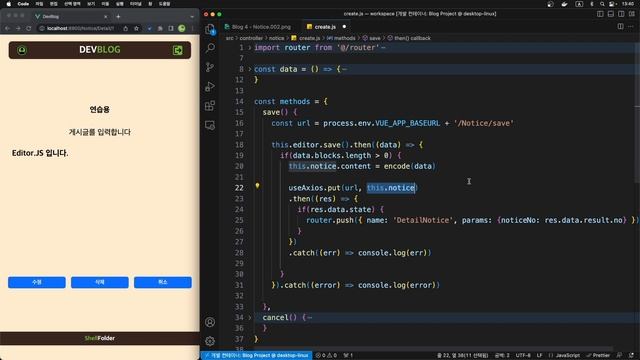640x360 pixels.
Task: Expand folded data function on line 8
Action: coord(249,69)
